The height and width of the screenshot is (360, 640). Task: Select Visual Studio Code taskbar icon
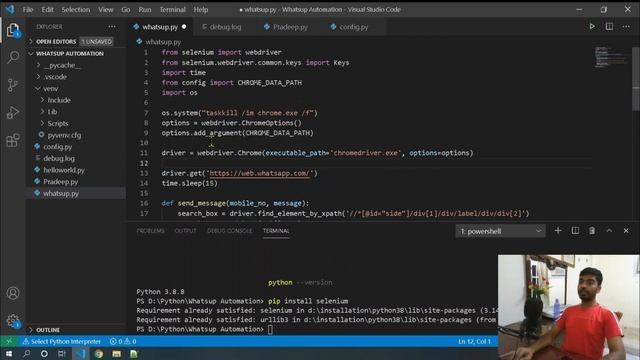(80, 353)
